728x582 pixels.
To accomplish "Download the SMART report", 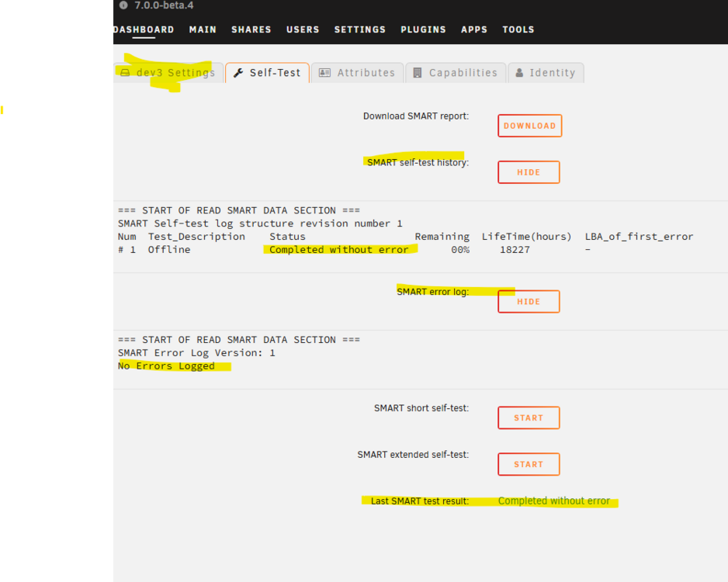I will coord(530,126).
